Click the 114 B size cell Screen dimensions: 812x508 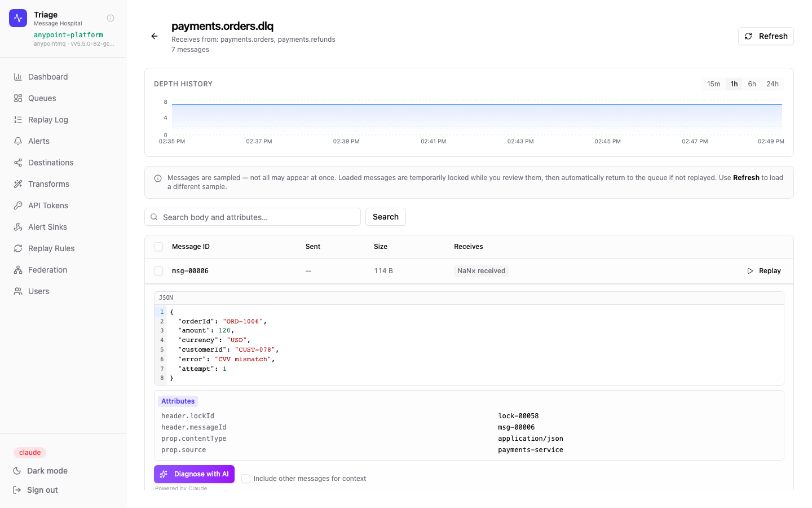(383, 271)
